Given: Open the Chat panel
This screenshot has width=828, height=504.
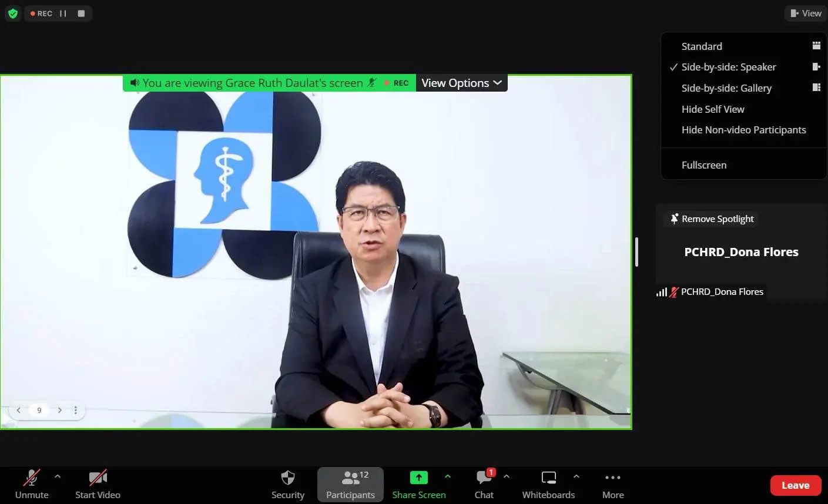Looking at the screenshot, I should pos(484,485).
